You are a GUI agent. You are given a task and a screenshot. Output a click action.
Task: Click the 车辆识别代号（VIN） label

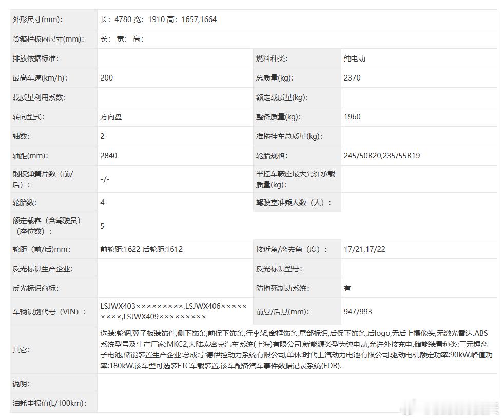click(x=49, y=312)
